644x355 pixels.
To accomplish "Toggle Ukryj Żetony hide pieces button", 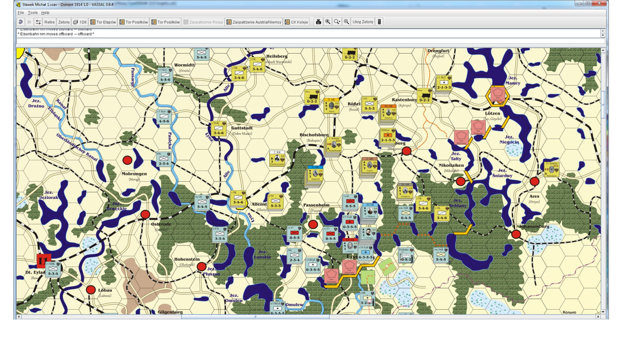I will coord(363,22).
